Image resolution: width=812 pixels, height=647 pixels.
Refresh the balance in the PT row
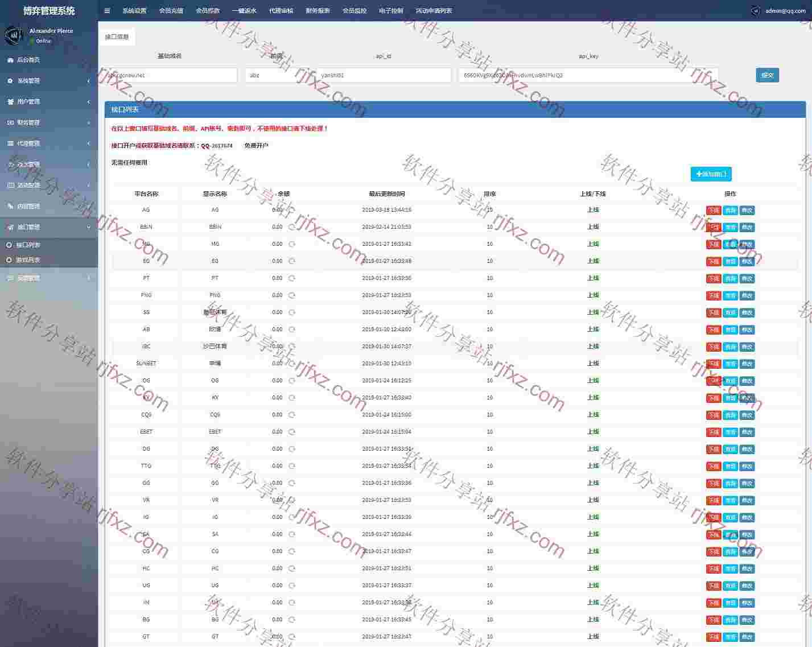292,278
